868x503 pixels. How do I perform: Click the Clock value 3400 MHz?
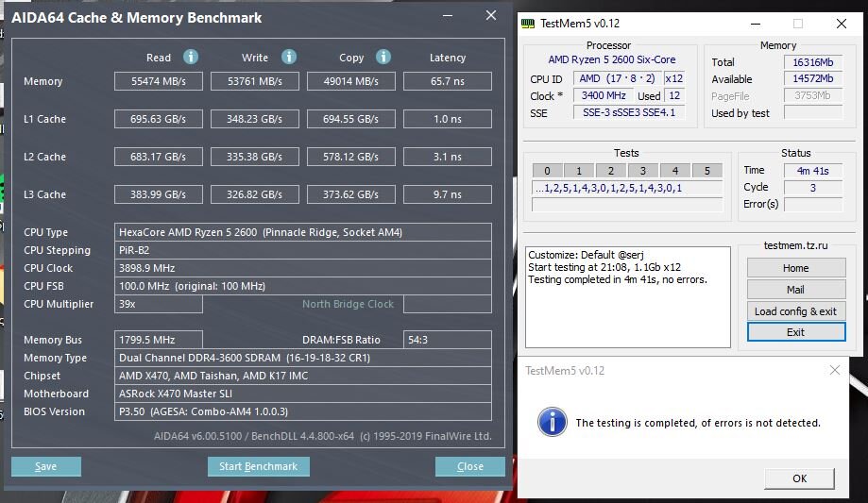pyautogui.click(x=604, y=95)
